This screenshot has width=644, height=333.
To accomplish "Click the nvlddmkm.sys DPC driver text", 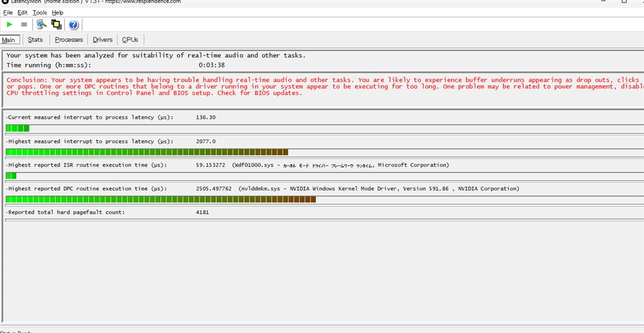I will click(x=379, y=189).
